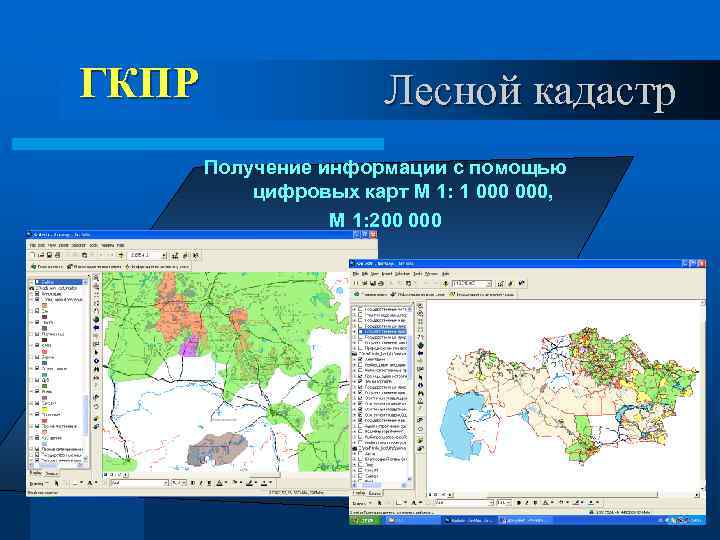The width and height of the screenshot is (720, 540).
Task: Save the map in right ArcMap window
Action: (373, 283)
